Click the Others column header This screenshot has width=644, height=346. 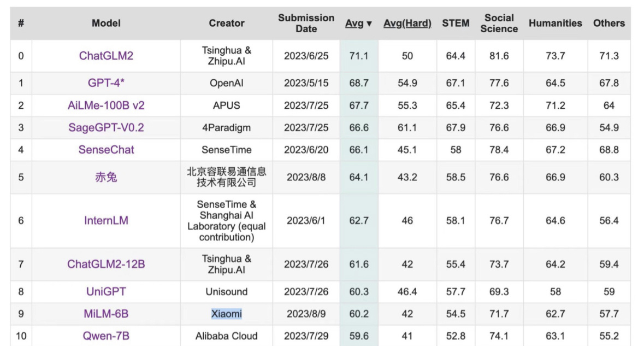(x=608, y=24)
